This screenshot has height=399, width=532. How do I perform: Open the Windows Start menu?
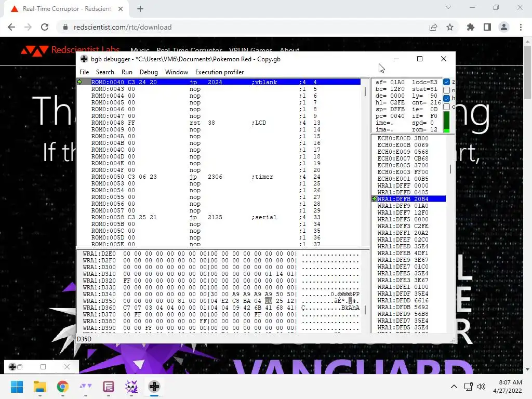coord(17,387)
